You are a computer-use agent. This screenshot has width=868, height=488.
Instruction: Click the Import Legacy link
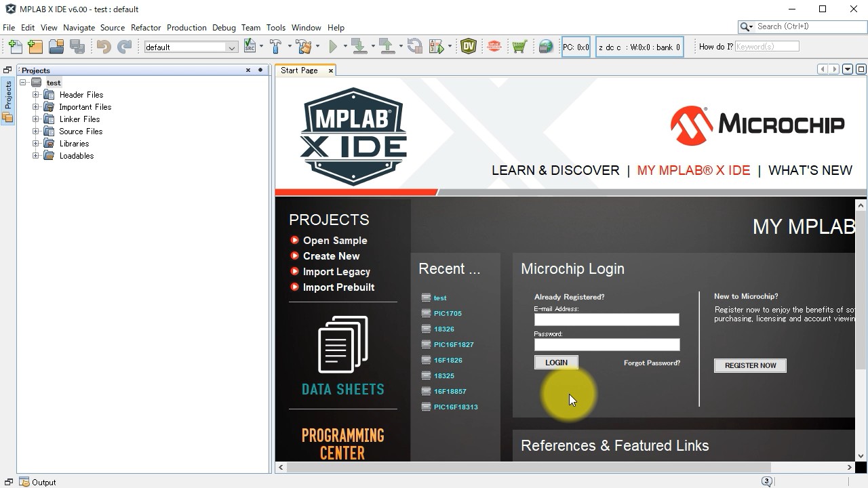(x=336, y=272)
